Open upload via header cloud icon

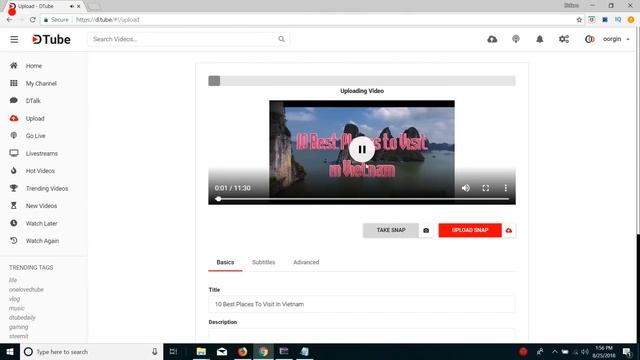click(492, 39)
